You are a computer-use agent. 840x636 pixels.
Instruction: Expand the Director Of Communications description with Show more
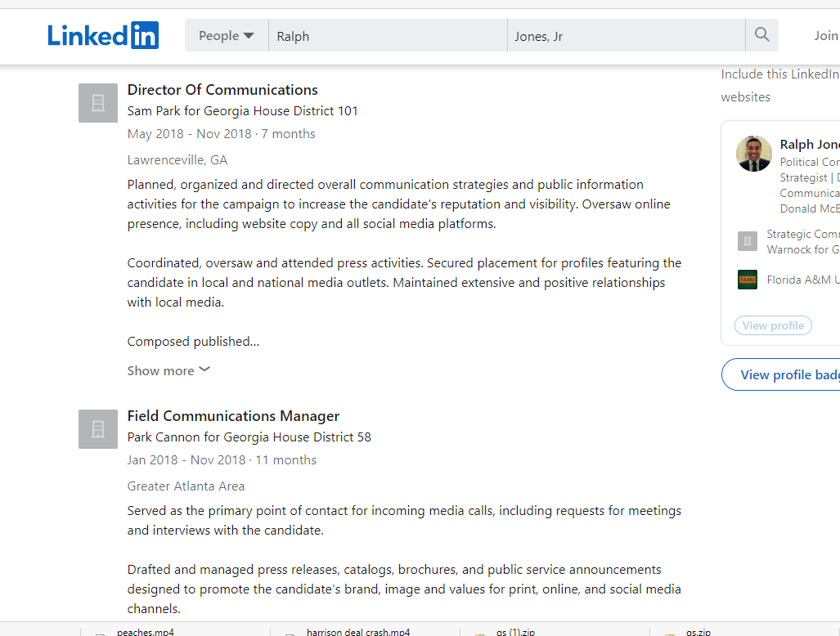tap(168, 370)
